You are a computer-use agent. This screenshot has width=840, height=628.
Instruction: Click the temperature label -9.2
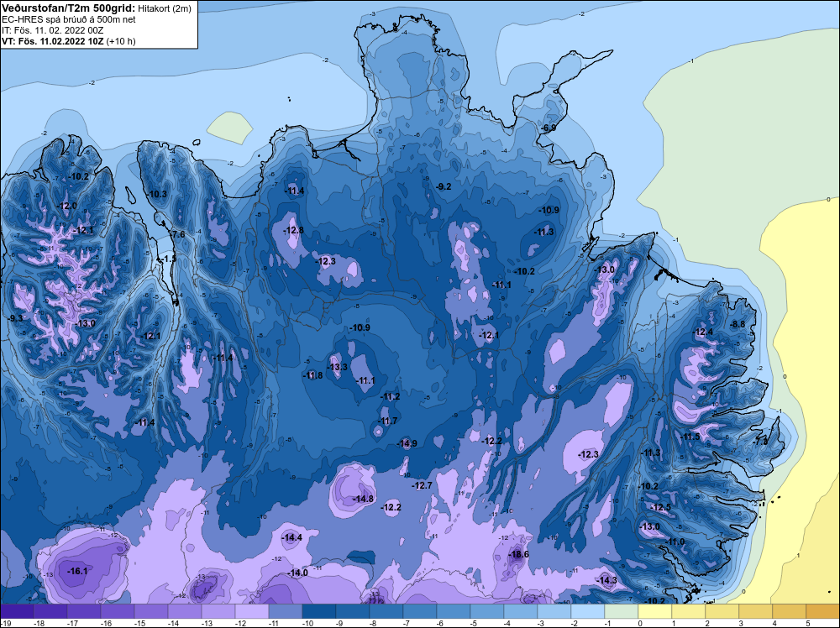[x=444, y=186]
